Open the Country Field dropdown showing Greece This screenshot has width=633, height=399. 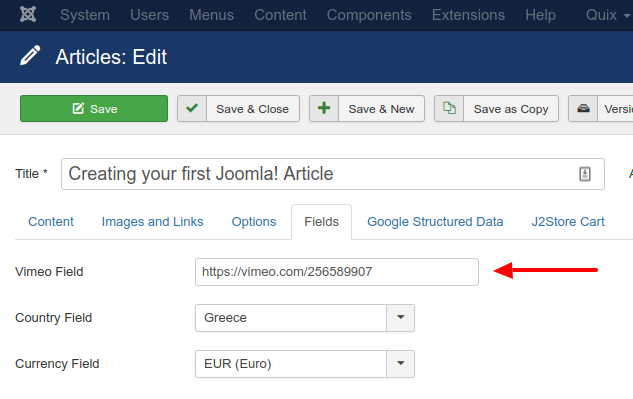pyautogui.click(x=305, y=318)
